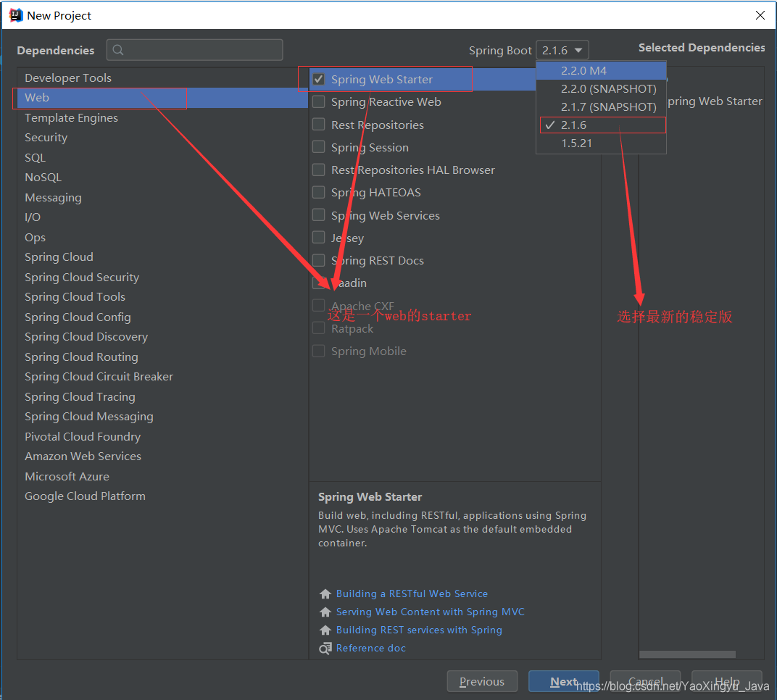The height and width of the screenshot is (700, 777).
Task: Select Microsoft Azure category
Action: click(x=162, y=477)
